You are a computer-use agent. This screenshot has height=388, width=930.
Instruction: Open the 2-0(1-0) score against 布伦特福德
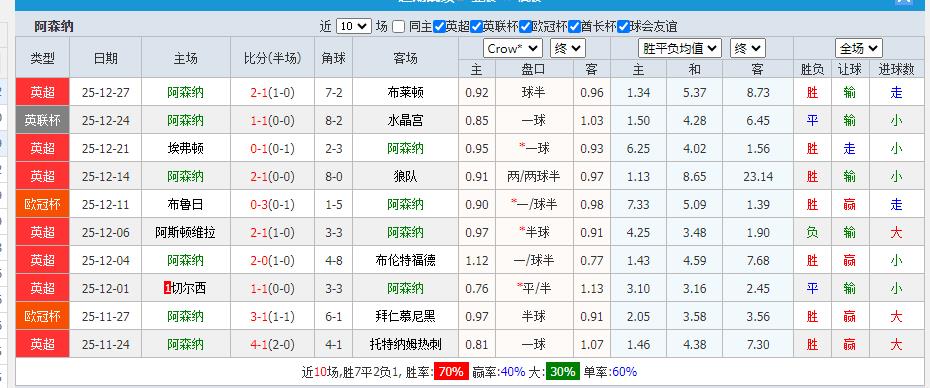tap(272, 260)
